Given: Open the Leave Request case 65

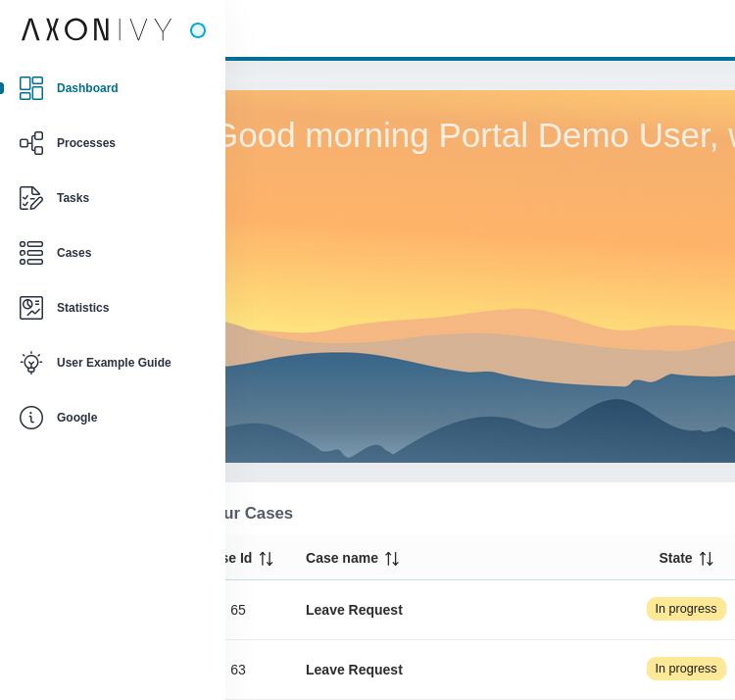Looking at the screenshot, I should pyautogui.click(x=354, y=610).
